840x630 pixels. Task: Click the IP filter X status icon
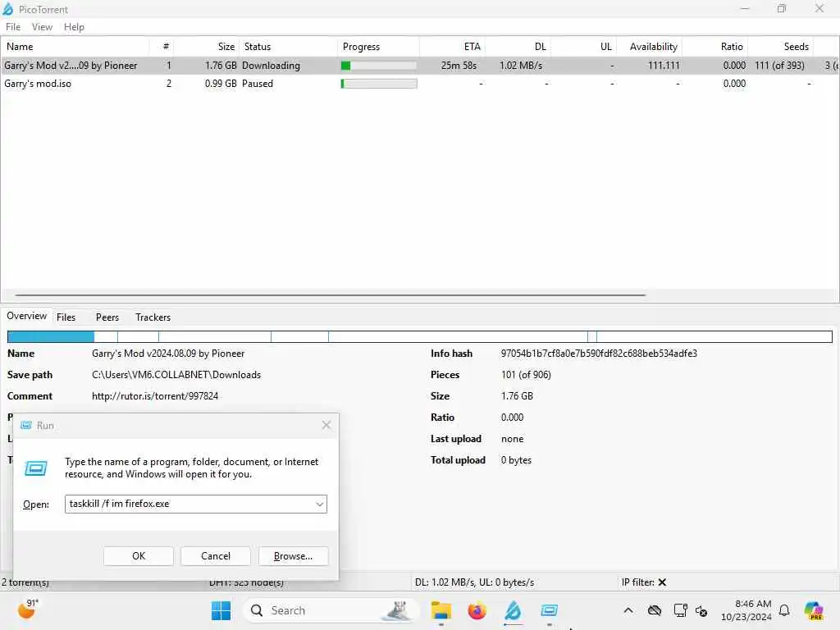[x=662, y=582]
